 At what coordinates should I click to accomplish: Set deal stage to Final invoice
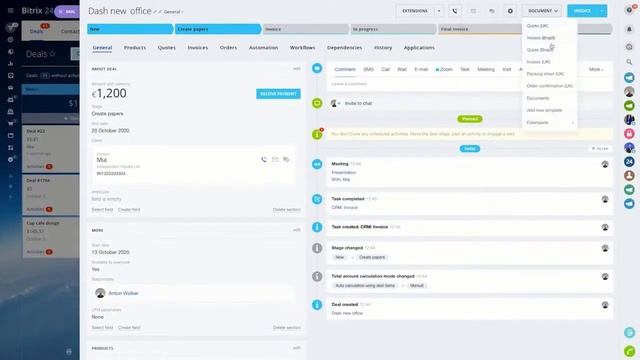point(480,29)
